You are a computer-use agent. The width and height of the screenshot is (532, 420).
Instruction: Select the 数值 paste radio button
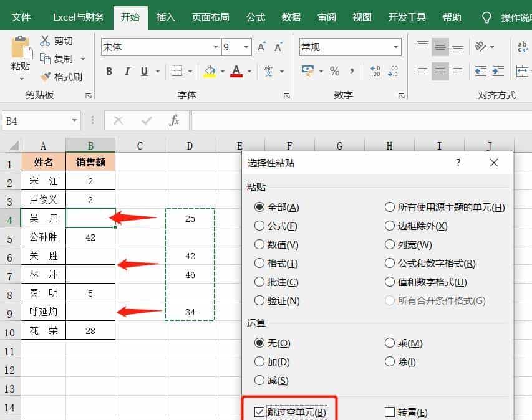pos(259,244)
